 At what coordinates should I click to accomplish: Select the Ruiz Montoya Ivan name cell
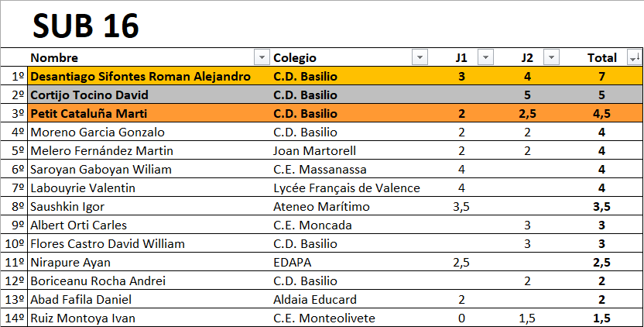click(83, 318)
